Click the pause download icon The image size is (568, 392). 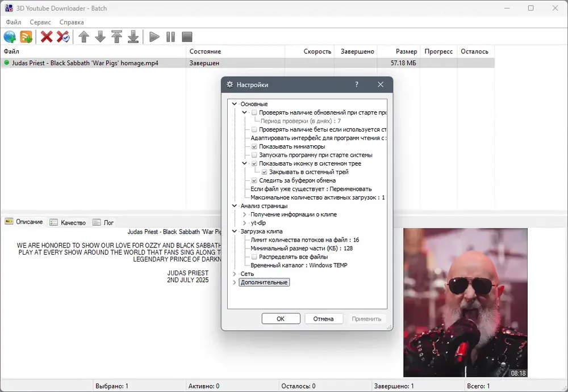(x=170, y=37)
